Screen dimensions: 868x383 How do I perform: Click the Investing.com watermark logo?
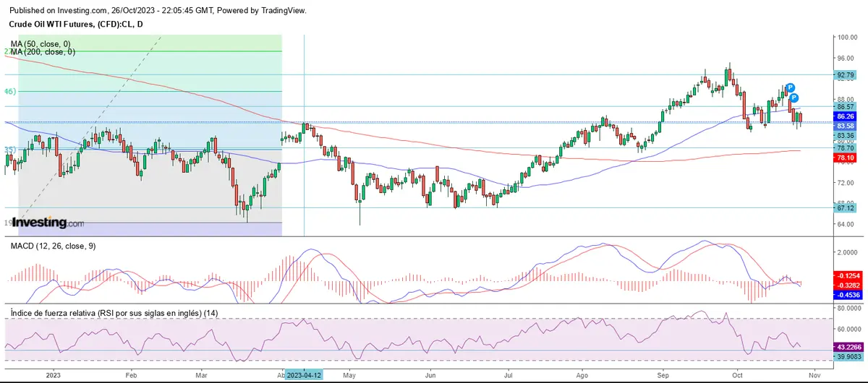pyautogui.click(x=48, y=223)
